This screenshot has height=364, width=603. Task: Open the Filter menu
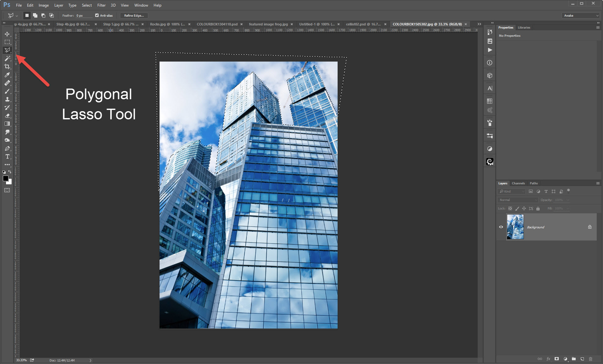click(x=101, y=5)
